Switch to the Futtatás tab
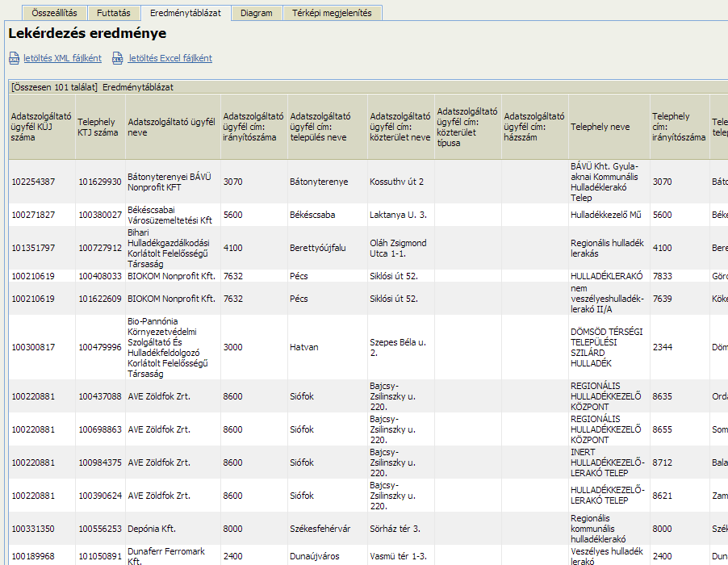Screen dimensions: 728x565 (x=113, y=13)
